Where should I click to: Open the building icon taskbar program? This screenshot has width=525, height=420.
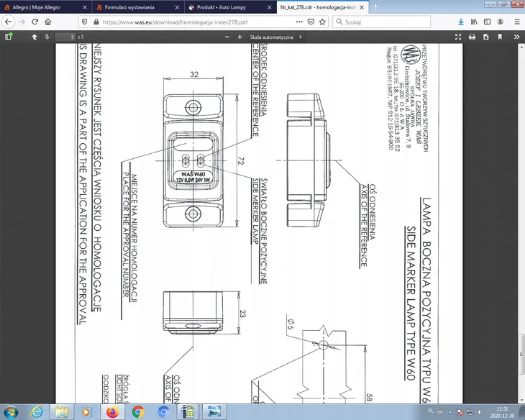188,411
